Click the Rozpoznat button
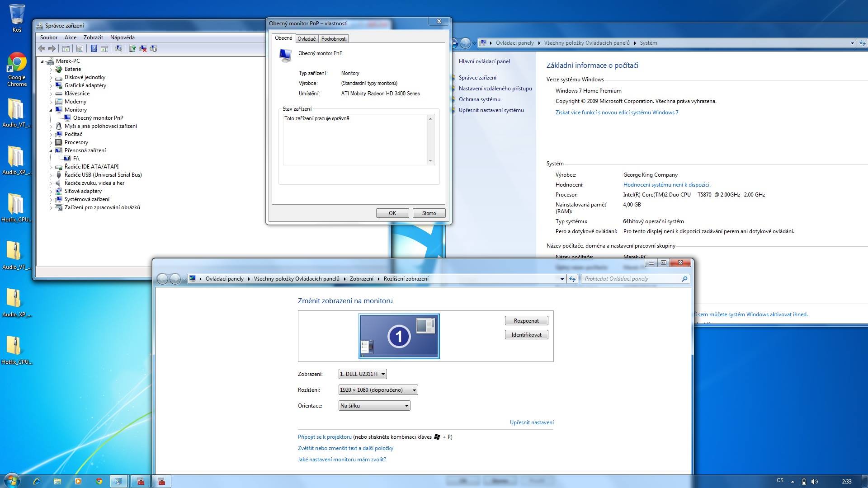Image resolution: width=868 pixels, height=488 pixels. click(x=526, y=321)
